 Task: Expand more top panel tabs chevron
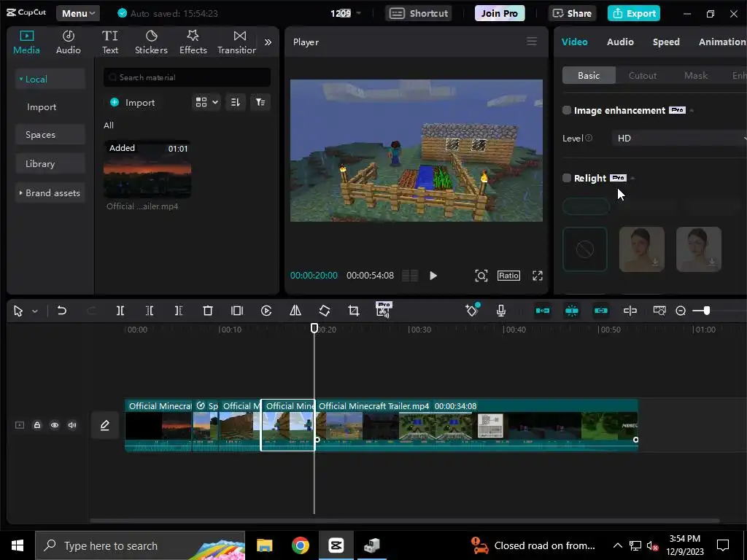(268, 42)
